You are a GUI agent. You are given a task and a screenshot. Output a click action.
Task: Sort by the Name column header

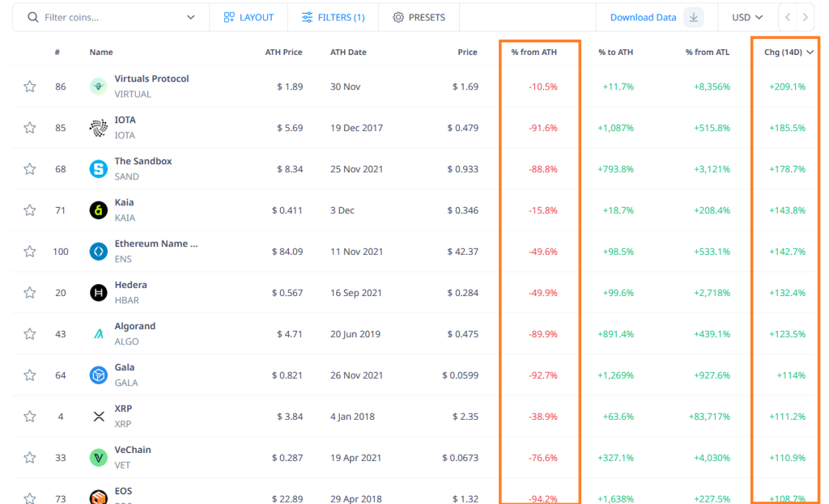101,52
